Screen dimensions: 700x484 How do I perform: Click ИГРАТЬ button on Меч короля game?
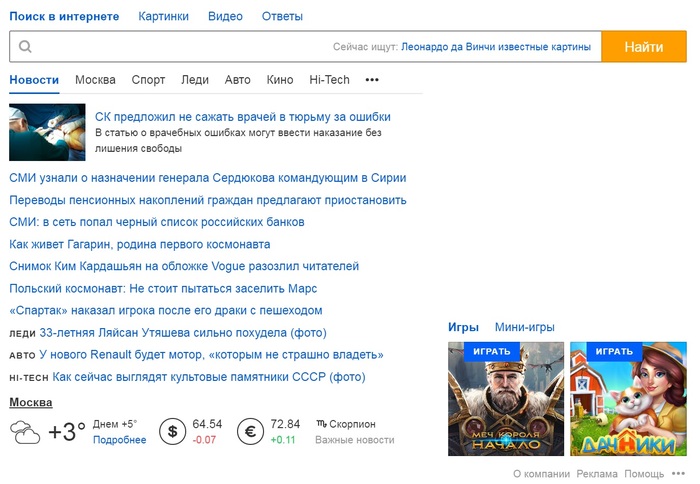[x=492, y=351]
